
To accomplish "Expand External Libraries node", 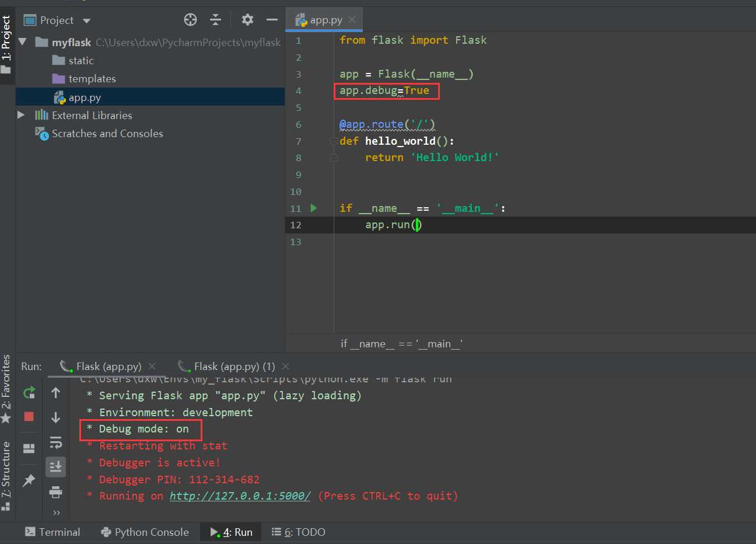I will coord(21,115).
